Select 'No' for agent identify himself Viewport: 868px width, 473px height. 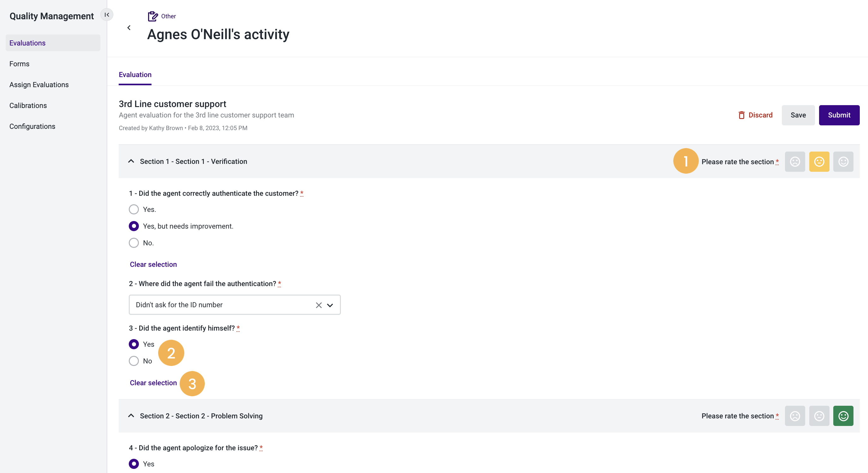pos(134,361)
